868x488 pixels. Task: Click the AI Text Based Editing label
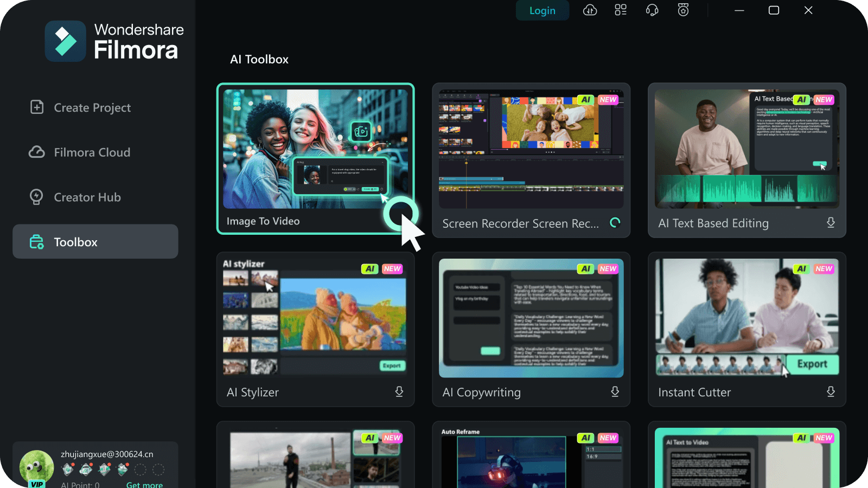coord(713,223)
